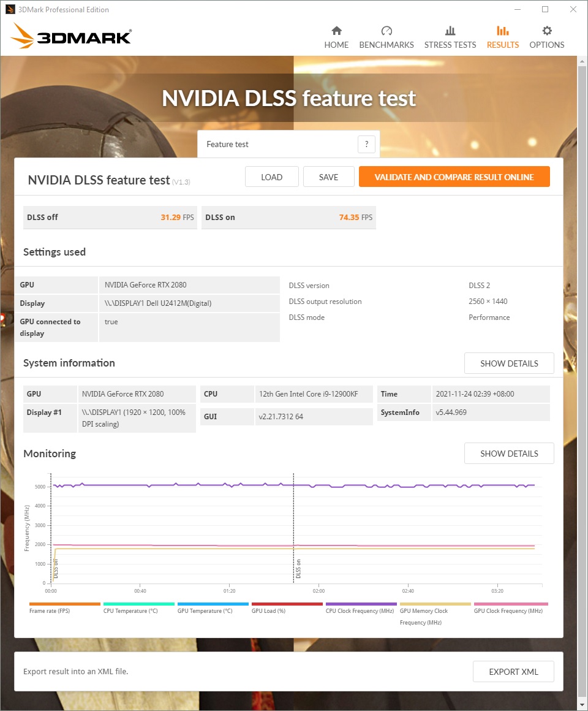The width and height of the screenshot is (588, 711).
Task: Toggle the CPU Clock Frequency legend swatch
Action: 361,604
